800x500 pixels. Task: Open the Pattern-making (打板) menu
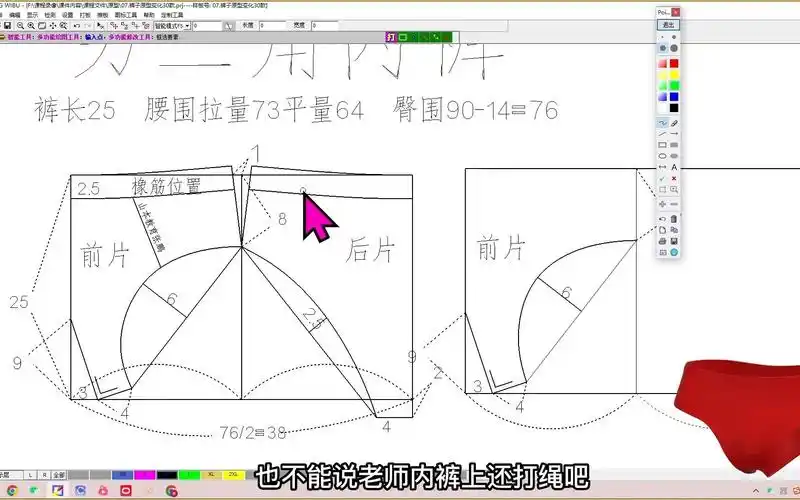pyautogui.click(x=85, y=15)
